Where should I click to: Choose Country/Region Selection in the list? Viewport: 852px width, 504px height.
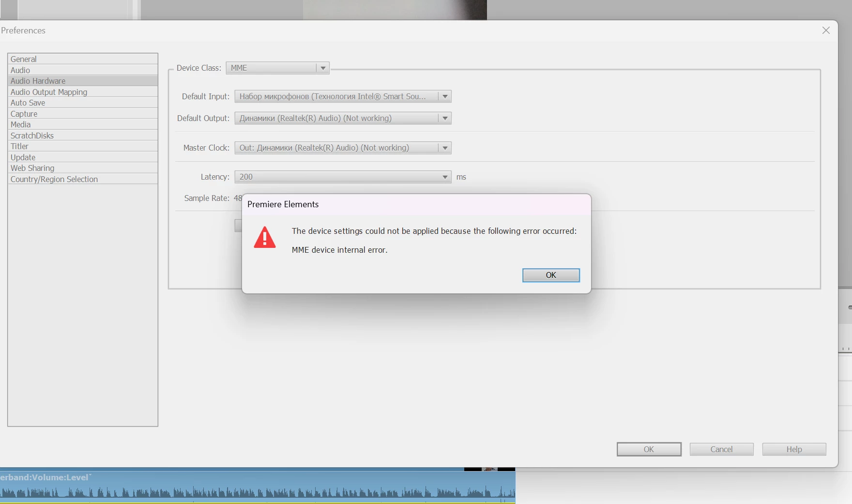click(x=83, y=179)
